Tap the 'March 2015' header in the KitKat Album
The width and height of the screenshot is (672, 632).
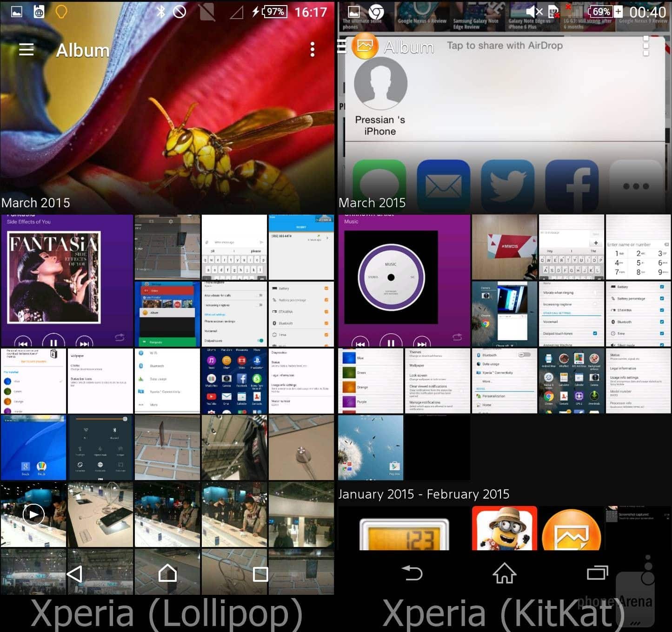point(372,203)
